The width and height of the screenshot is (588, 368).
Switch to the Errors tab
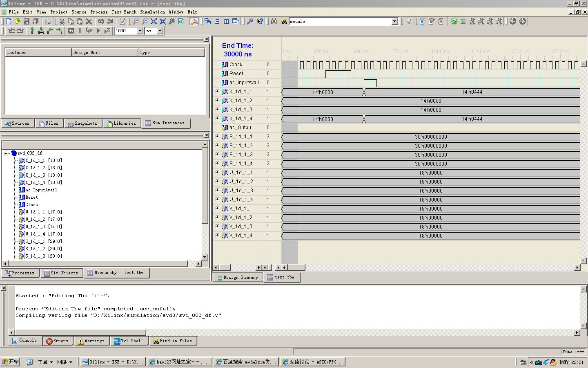[x=58, y=341]
